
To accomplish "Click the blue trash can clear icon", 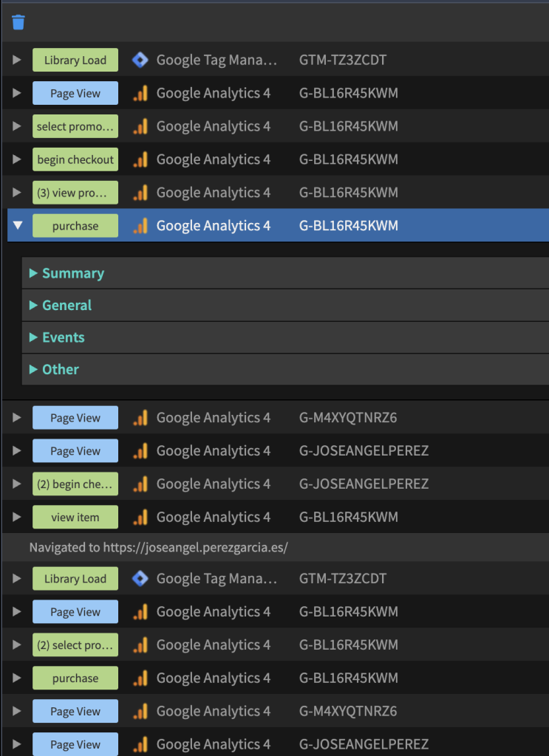I will [18, 22].
